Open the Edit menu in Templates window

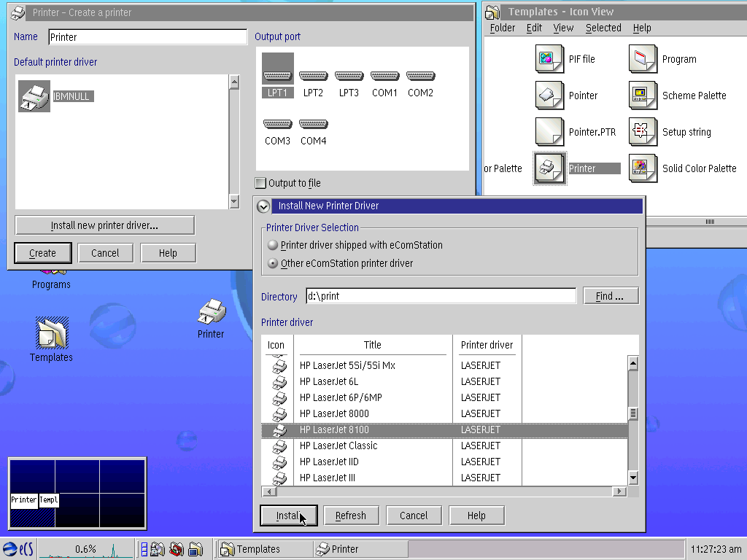534,28
